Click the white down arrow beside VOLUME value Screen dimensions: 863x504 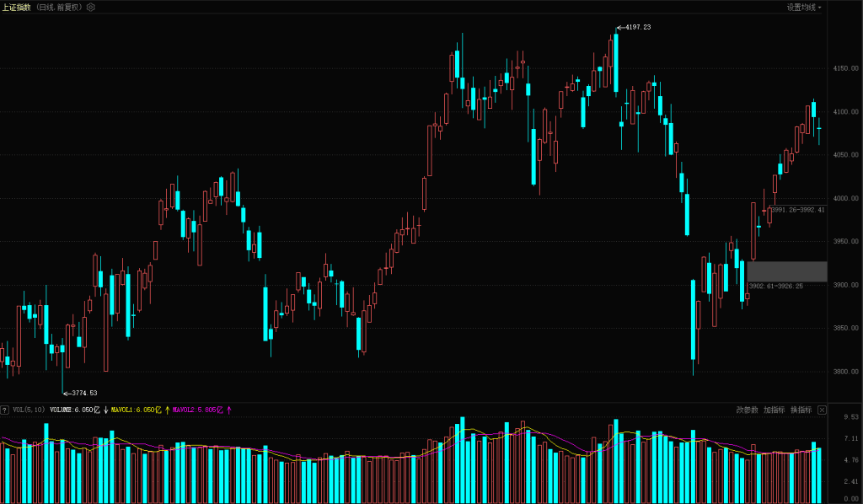(105, 410)
